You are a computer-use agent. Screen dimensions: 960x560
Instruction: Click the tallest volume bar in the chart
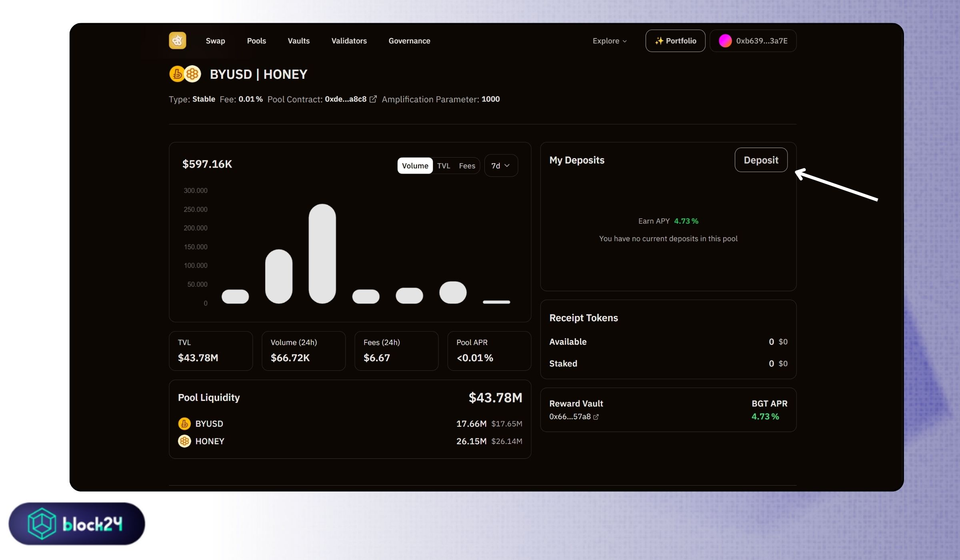[322, 254]
